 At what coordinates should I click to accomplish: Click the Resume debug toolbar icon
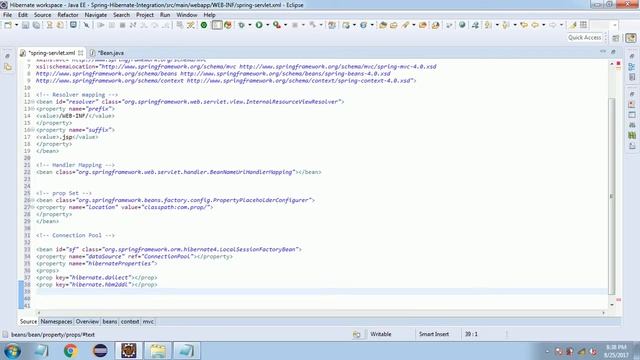click(x=101, y=25)
